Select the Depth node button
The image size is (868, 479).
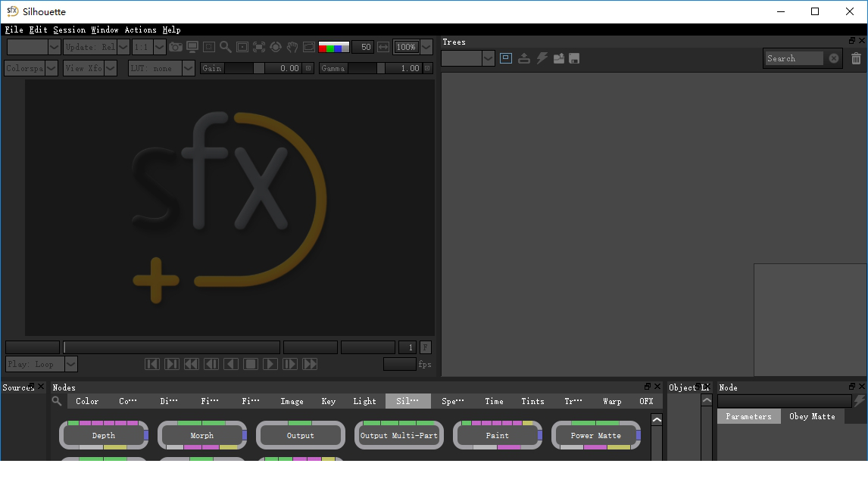click(104, 435)
